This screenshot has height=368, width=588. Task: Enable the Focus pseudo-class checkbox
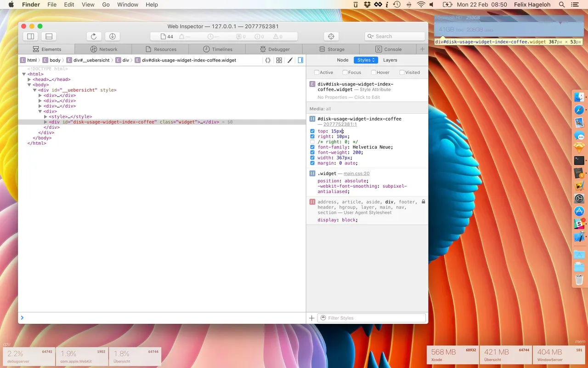tap(345, 72)
